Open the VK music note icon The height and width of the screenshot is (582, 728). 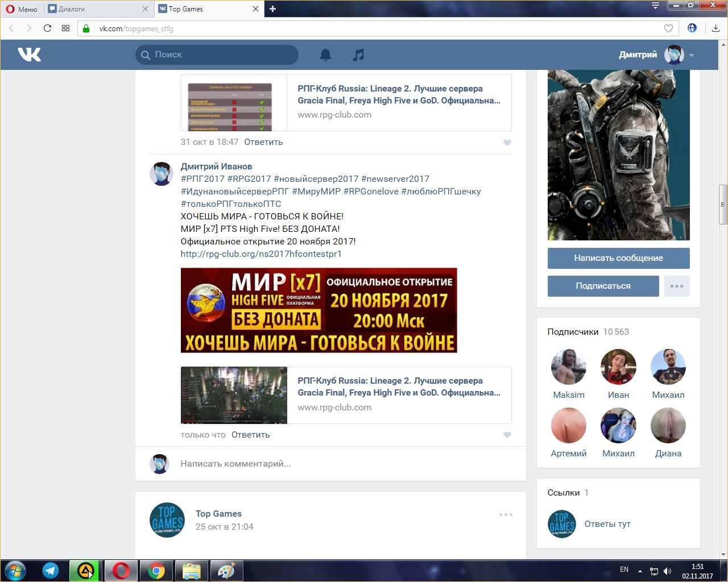(x=358, y=55)
